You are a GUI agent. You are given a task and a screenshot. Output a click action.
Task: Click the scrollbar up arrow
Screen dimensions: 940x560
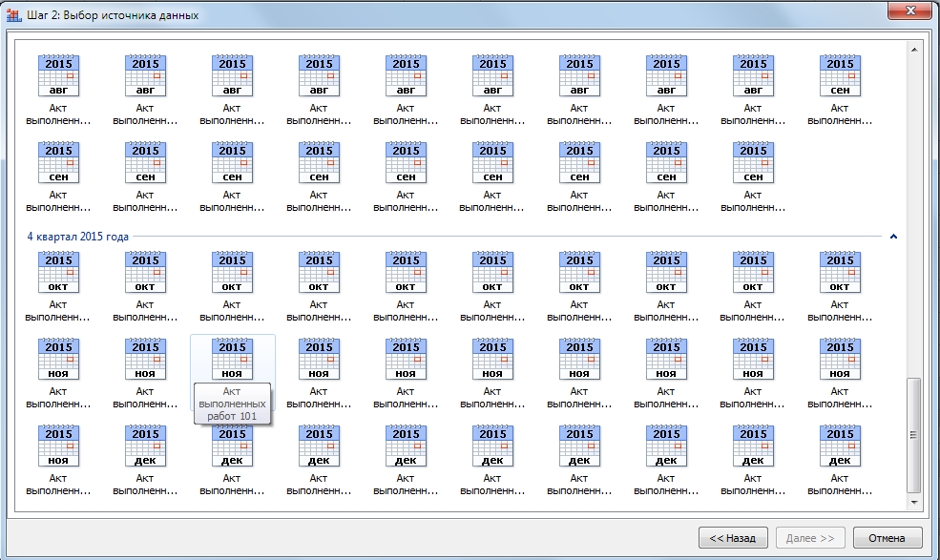[913, 50]
